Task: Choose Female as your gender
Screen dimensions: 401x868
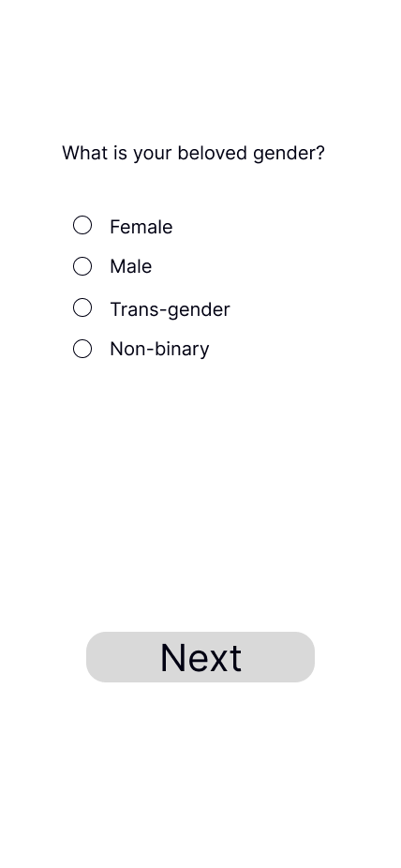Action: (82, 225)
